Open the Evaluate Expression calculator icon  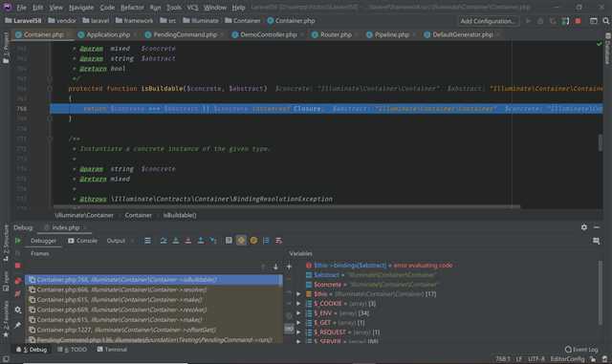click(229, 241)
